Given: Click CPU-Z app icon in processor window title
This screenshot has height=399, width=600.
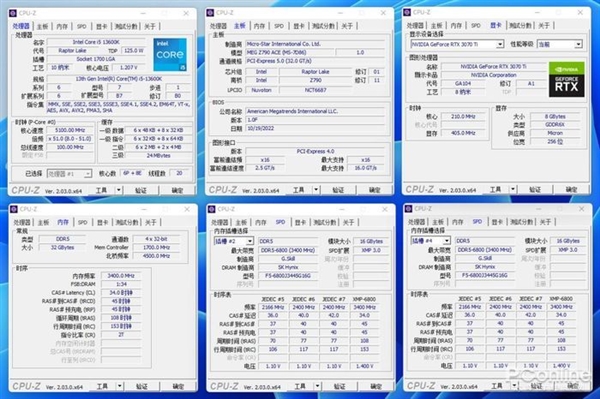Looking at the screenshot, I should pos(13,13).
